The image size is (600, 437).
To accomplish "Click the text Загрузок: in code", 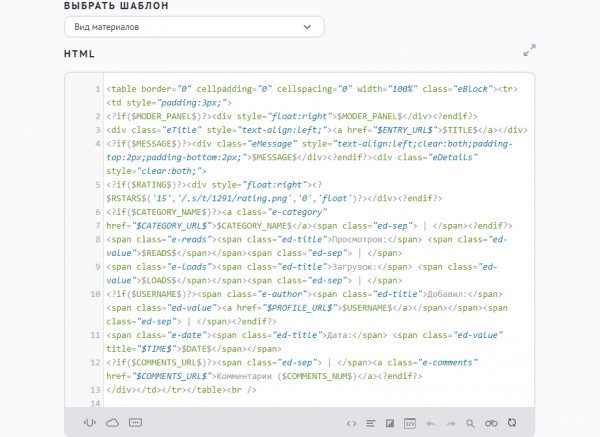I will 355,267.
